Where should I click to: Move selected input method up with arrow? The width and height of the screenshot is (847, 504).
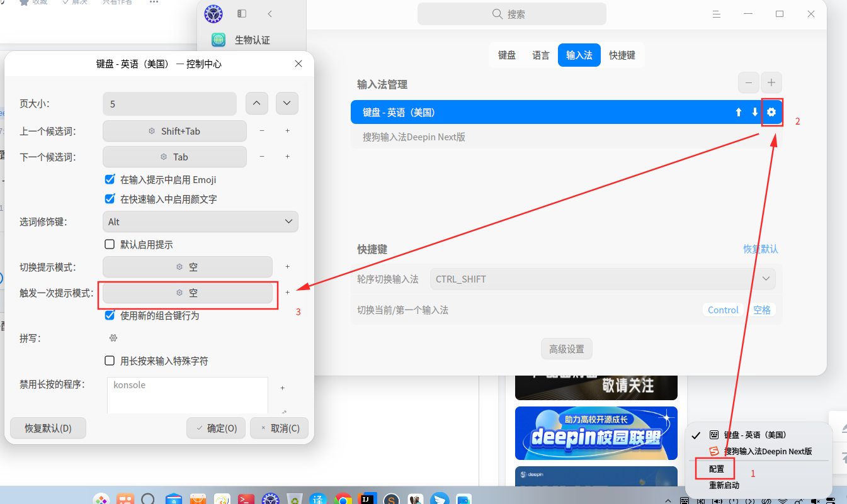tap(739, 112)
